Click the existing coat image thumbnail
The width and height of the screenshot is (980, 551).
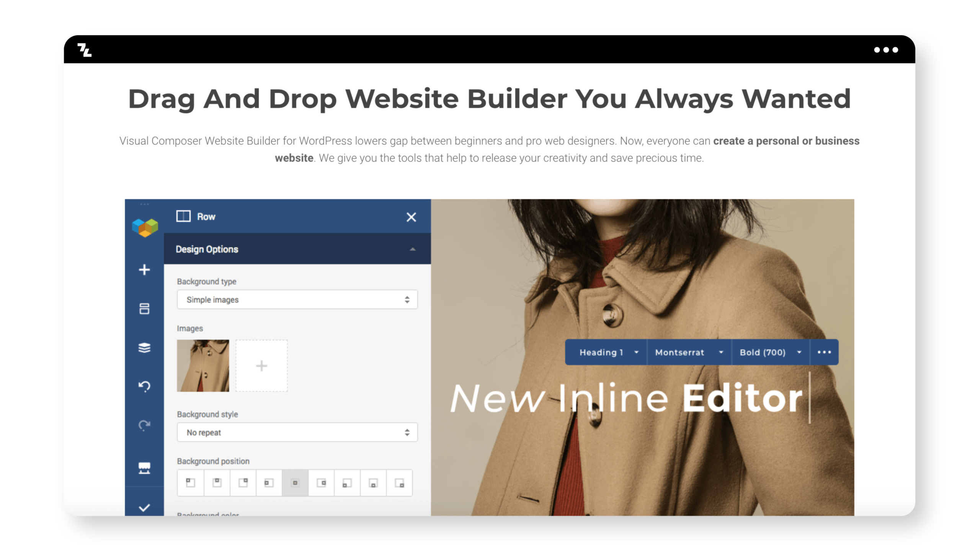point(204,365)
